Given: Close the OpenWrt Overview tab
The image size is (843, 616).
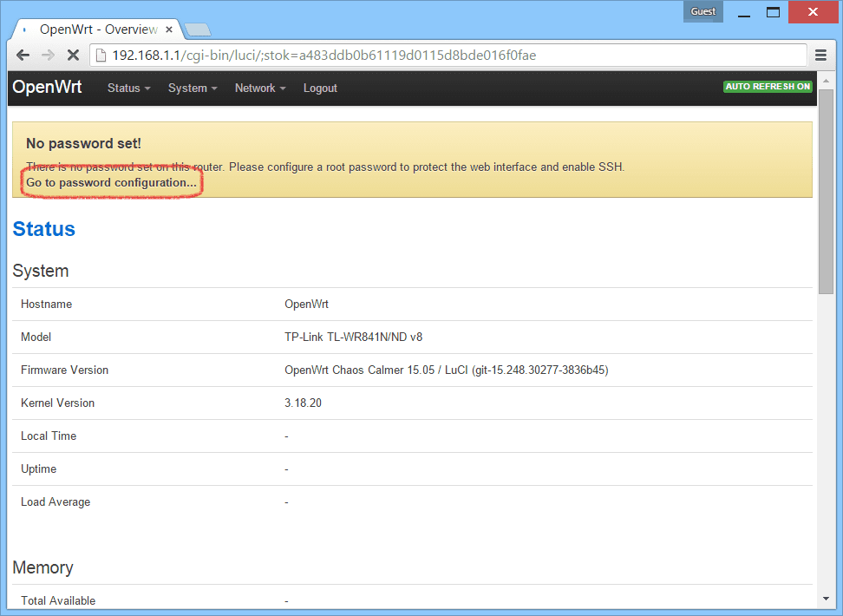Looking at the screenshot, I should tap(169, 29).
